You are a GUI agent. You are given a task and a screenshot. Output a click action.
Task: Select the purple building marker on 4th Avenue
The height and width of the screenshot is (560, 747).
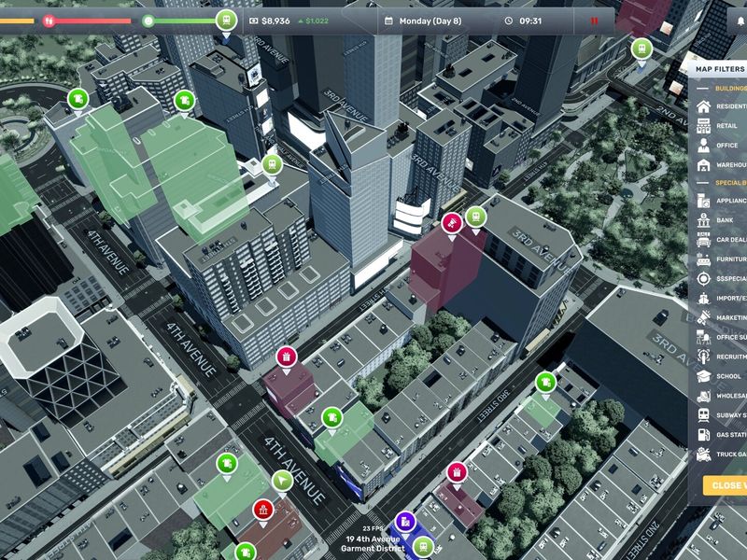point(405,523)
